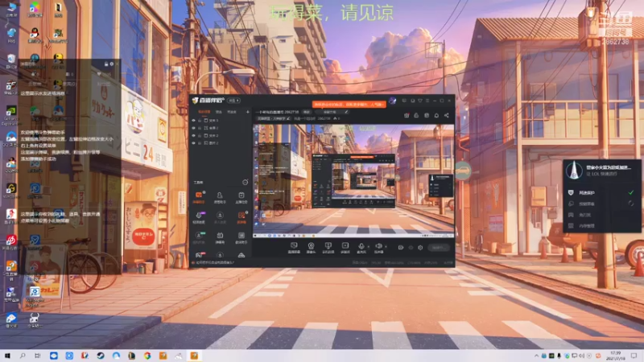Image resolution: width=644 pixels, height=362 pixels.
Task: Click the QQ penguin desktop icon
Action: click(35, 34)
